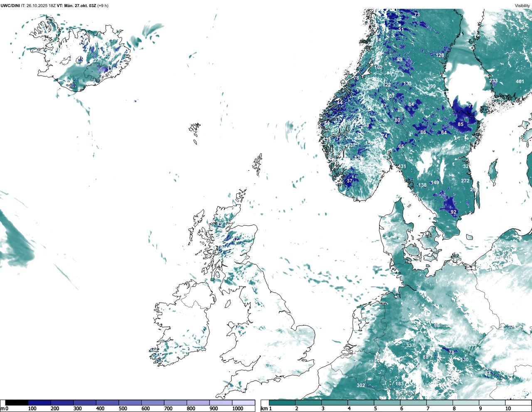Click the visibility value '183' on the map

pyautogui.click(x=400, y=384)
